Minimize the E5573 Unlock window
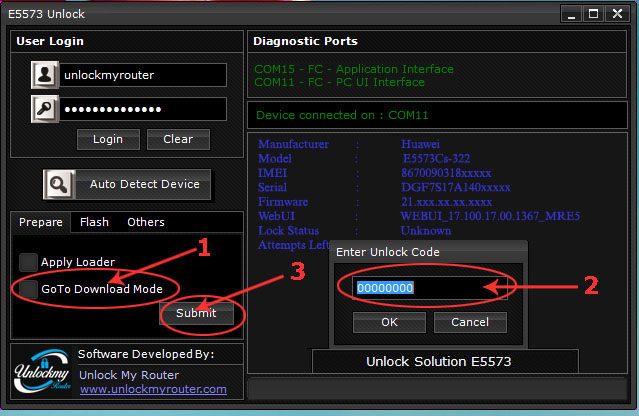The width and height of the screenshot is (639, 416). coord(572,15)
